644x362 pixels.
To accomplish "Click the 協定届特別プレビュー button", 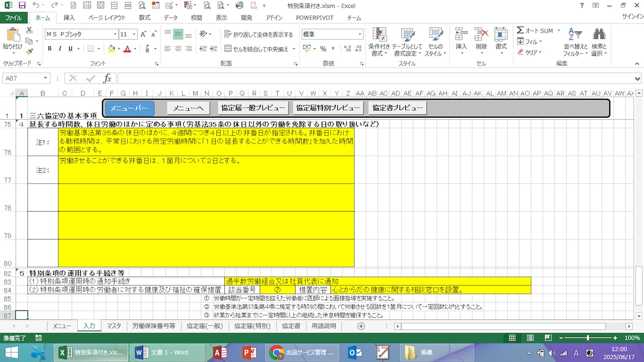I will [x=328, y=108].
